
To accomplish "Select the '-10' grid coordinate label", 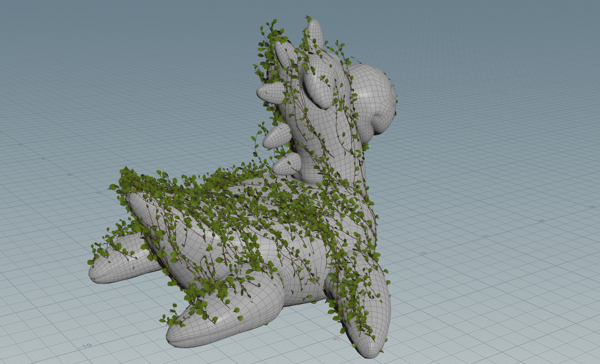I will (85, 346).
